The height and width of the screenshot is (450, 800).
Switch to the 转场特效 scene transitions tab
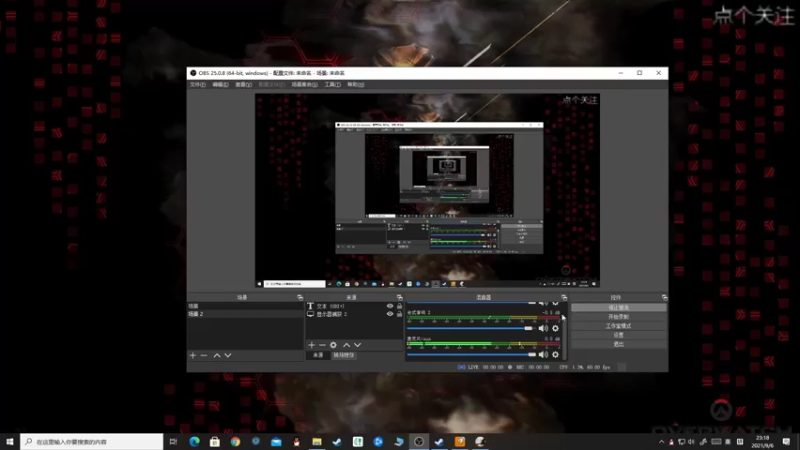(343, 355)
